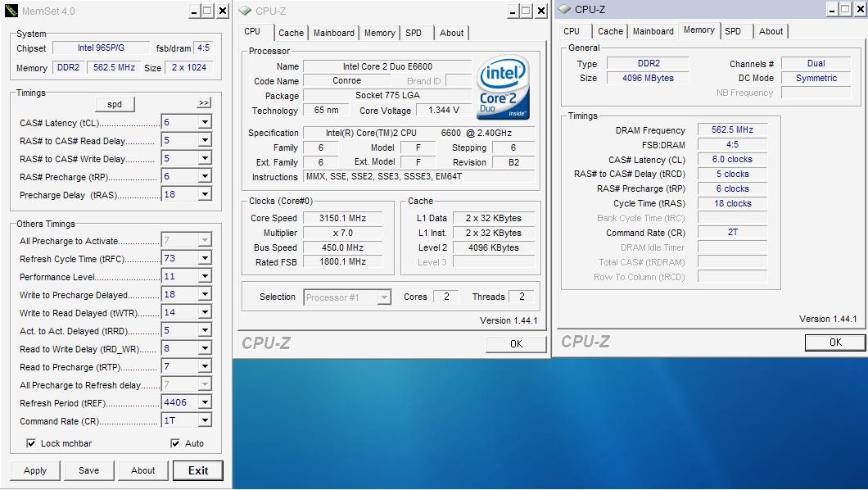Toggle the Auto checkbox in MemSet
This screenshot has height=490, width=868.
[175, 443]
